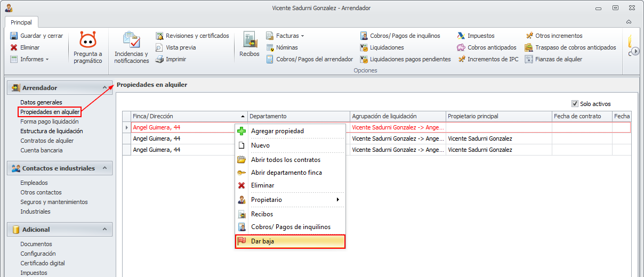
Task: Toggle the Solo activos checkbox
Action: pos(575,104)
